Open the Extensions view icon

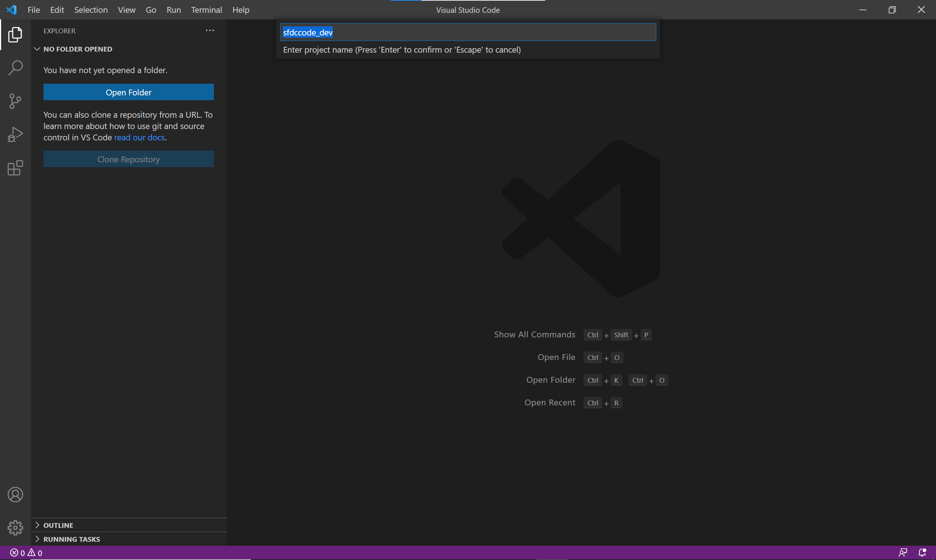[x=15, y=168]
